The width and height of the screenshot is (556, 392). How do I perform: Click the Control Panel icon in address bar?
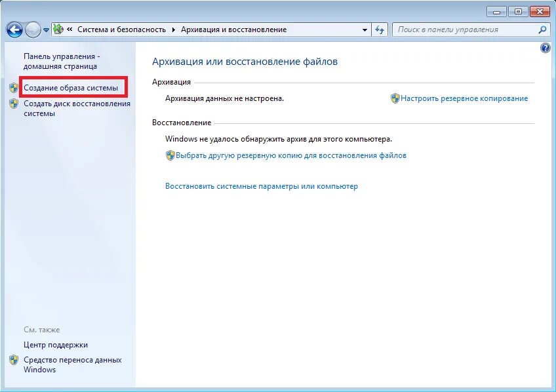tap(58, 29)
